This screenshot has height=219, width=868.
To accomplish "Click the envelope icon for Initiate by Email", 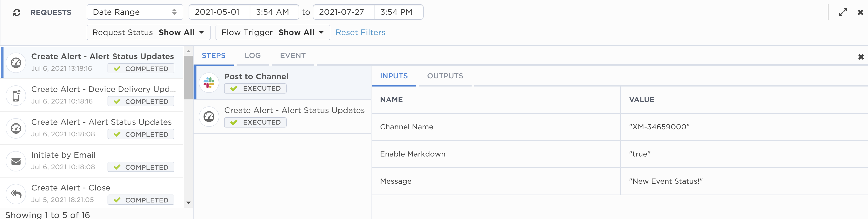I will click(16, 161).
